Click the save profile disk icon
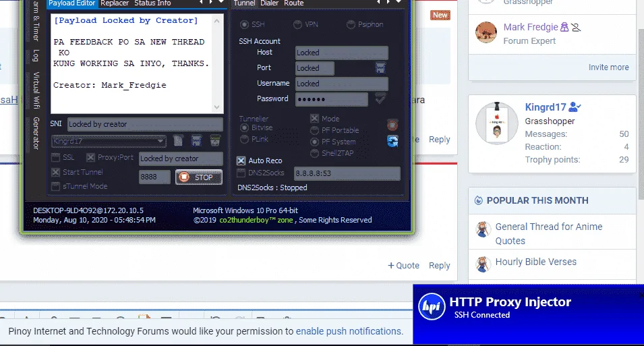Screen dimensions: 644x346 click(196, 140)
